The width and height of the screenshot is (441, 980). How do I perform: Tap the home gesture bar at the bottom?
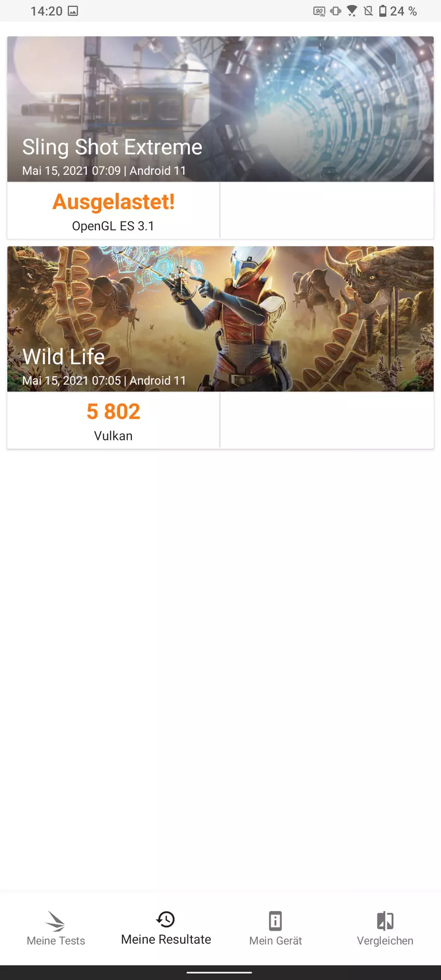[x=219, y=973]
